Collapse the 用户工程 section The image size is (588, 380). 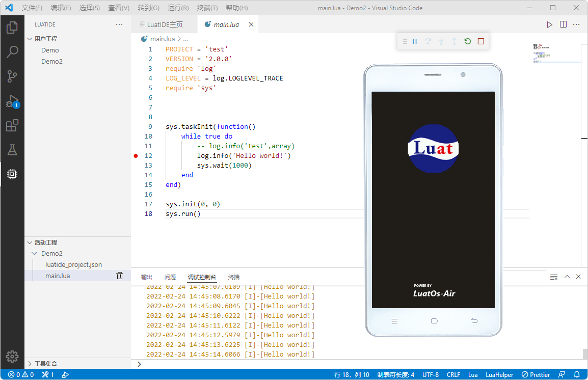[30, 39]
